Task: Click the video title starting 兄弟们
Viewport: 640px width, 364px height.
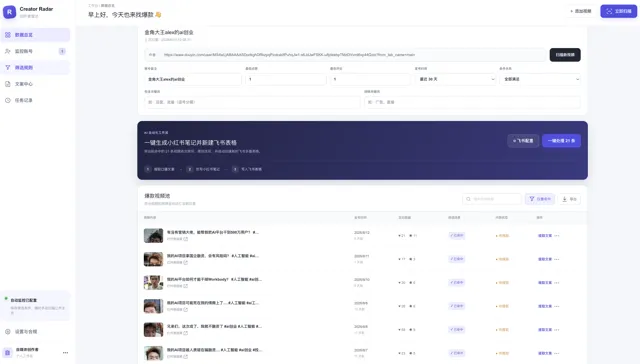Action: click(214, 326)
